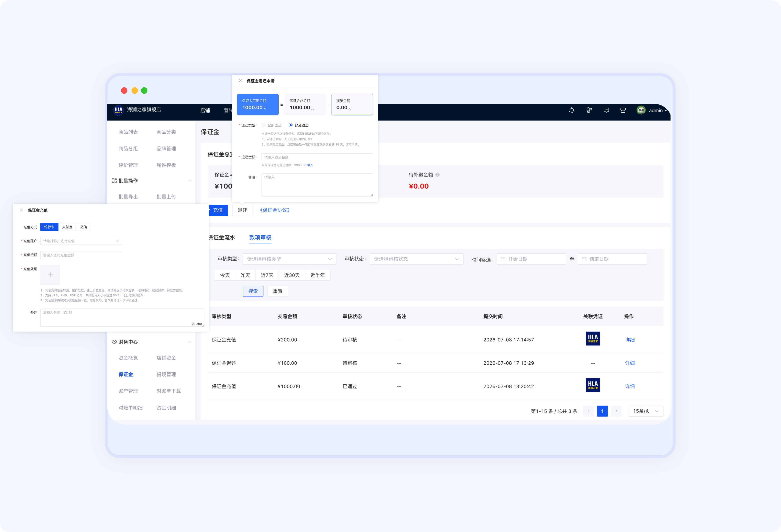This screenshot has height=532, width=781.
Task: Open the 《保证金协议》 link
Action: 275,210
